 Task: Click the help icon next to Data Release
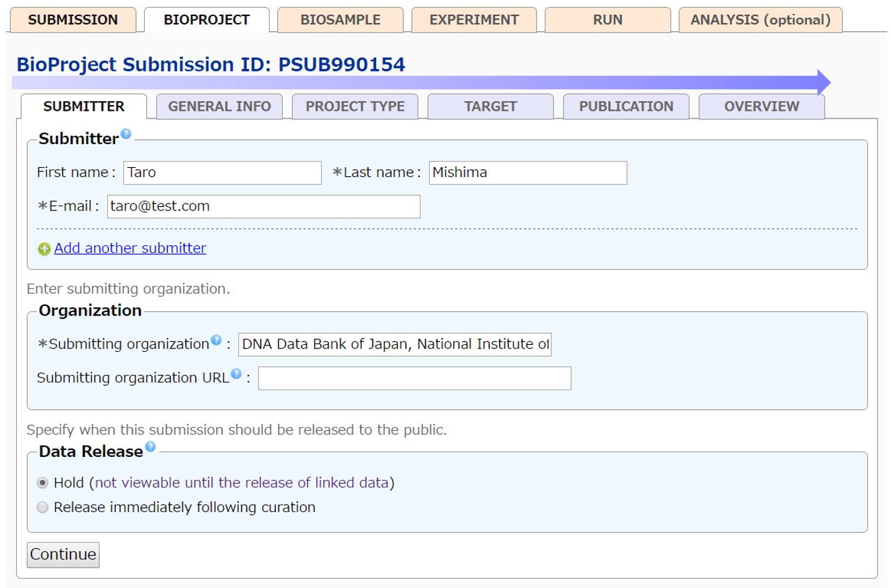click(150, 447)
